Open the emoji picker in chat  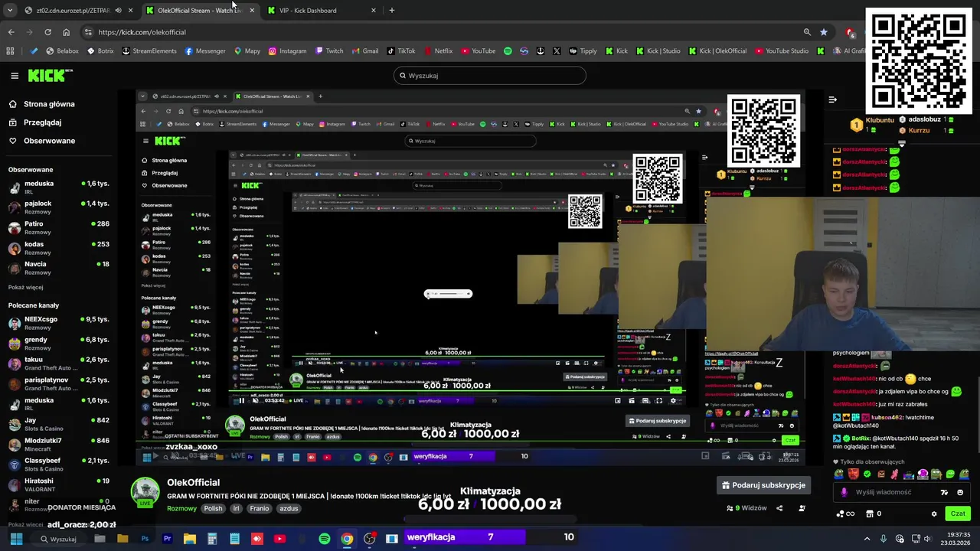pyautogui.click(x=960, y=492)
